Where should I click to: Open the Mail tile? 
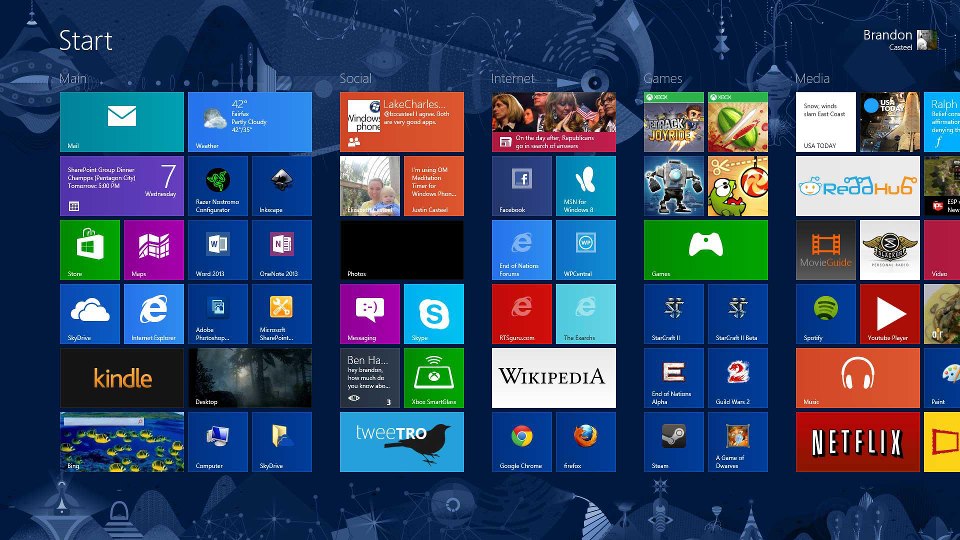(121, 121)
